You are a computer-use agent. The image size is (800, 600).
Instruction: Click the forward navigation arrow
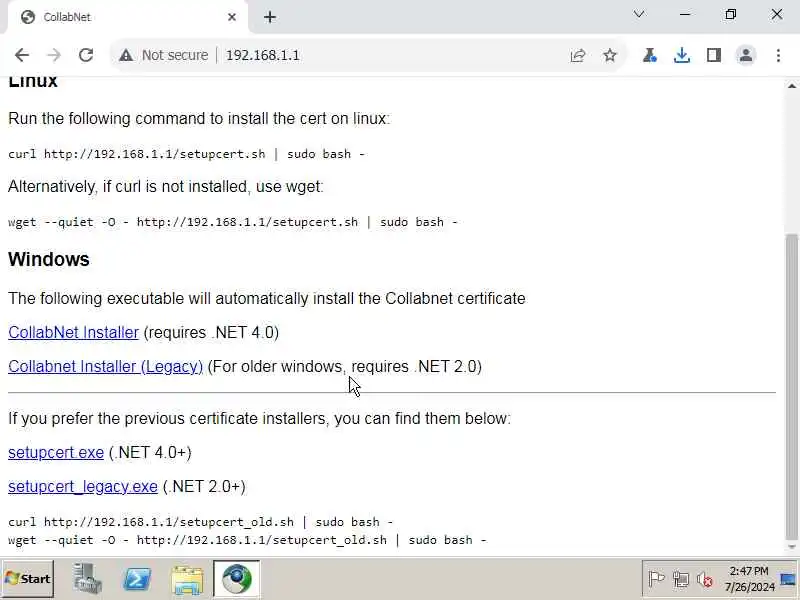click(54, 55)
